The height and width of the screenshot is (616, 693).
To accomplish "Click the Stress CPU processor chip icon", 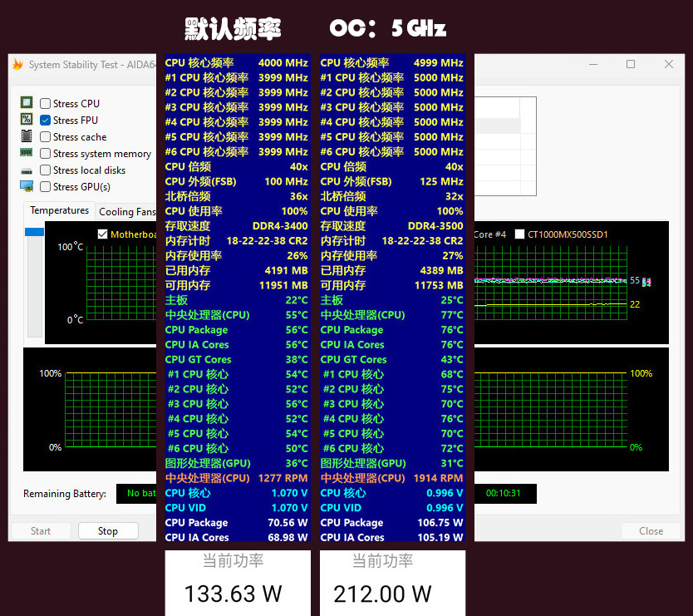I will pyautogui.click(x=27, y=103).
